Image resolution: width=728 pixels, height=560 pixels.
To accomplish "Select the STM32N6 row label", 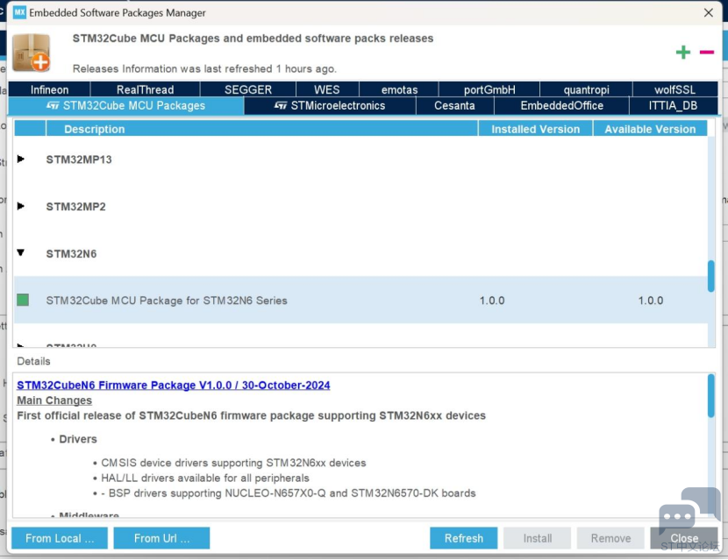I will pos(71,254).
